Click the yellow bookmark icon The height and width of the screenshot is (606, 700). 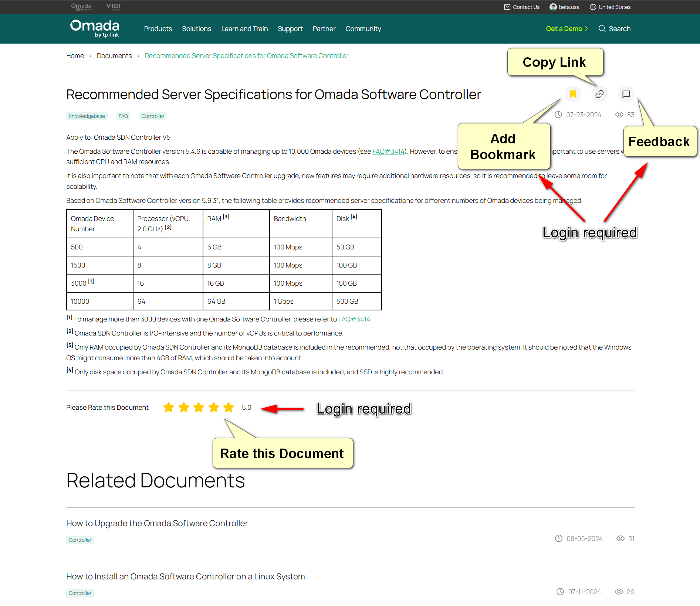[573, 94]
